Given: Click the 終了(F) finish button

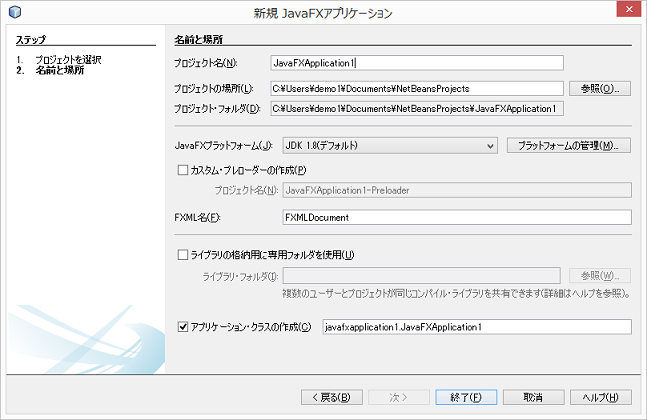Looking at the screenshot, I should pyautogui.click(x=466, y=397).
